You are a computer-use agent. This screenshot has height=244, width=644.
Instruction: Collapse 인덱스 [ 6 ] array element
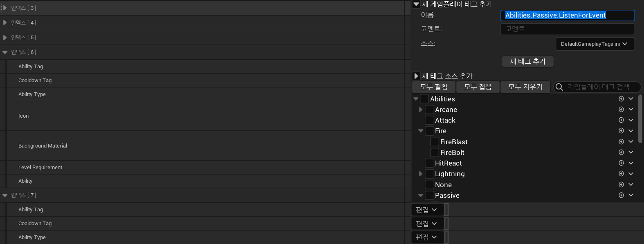5,52
